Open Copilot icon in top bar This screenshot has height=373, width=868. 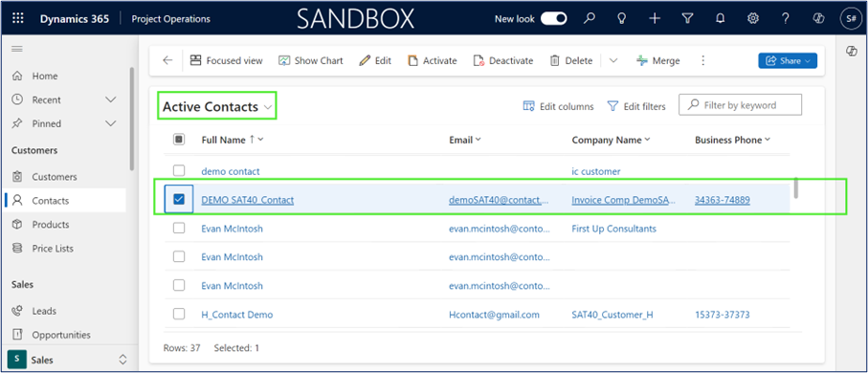pyautogui.click(x=818, y=19)
